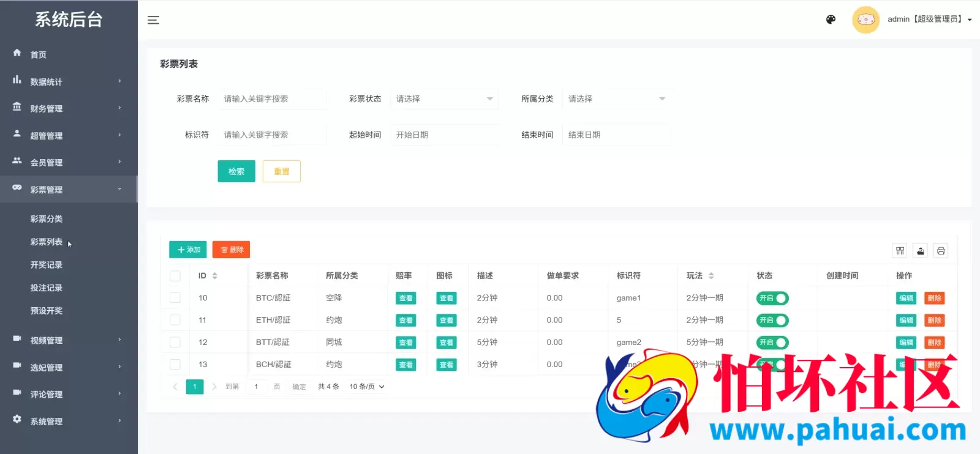The width and height of the screenshot is (980, 454).
Task: Open the 结束时间 date field
Action: click(616, 135)
